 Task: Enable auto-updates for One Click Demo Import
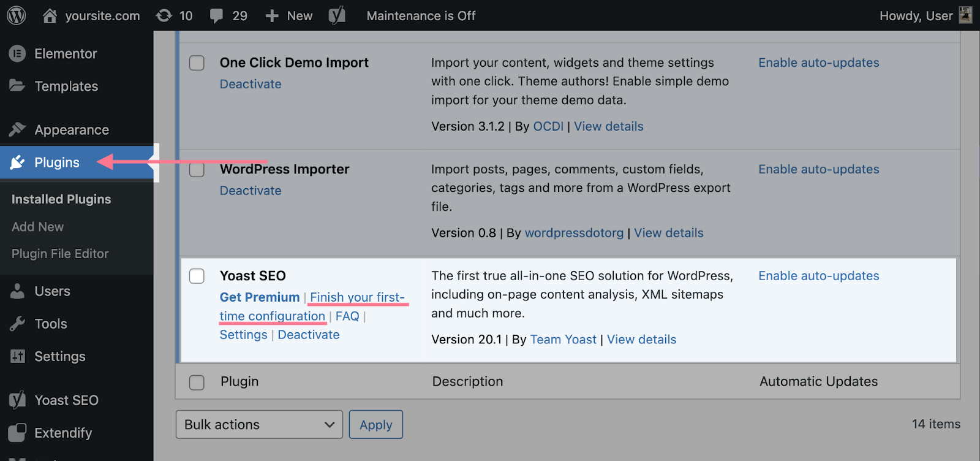(x=819, y=63)
